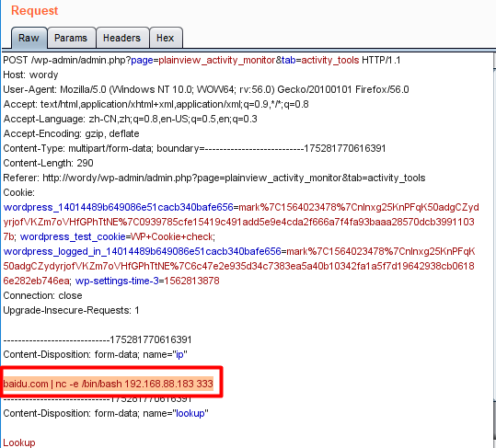
Task: Click the value 1562813878
Action: point(191,281)
